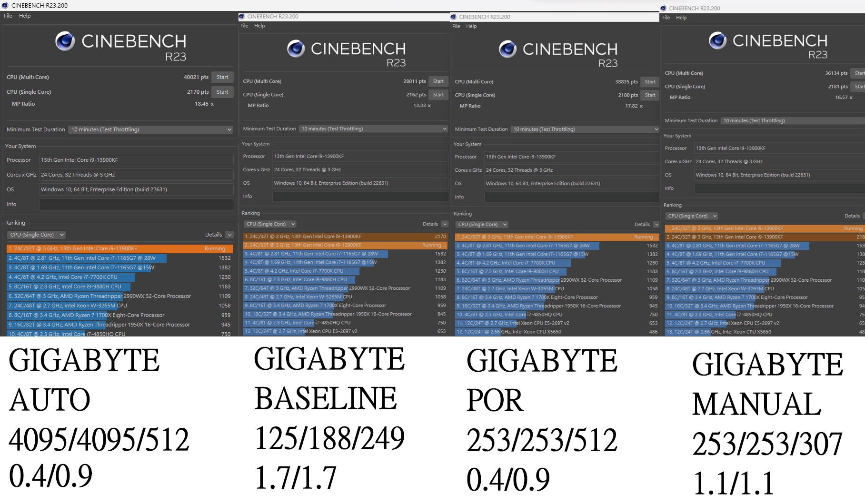Select the Xeon X5650 row in POR window
Screen dimensions: 865x504
[557, 332]
